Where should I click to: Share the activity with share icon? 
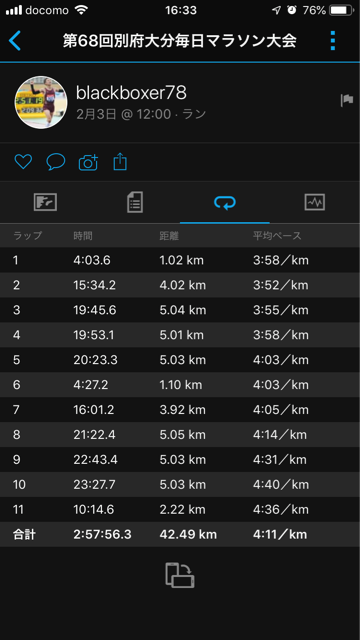coord(120,162)
